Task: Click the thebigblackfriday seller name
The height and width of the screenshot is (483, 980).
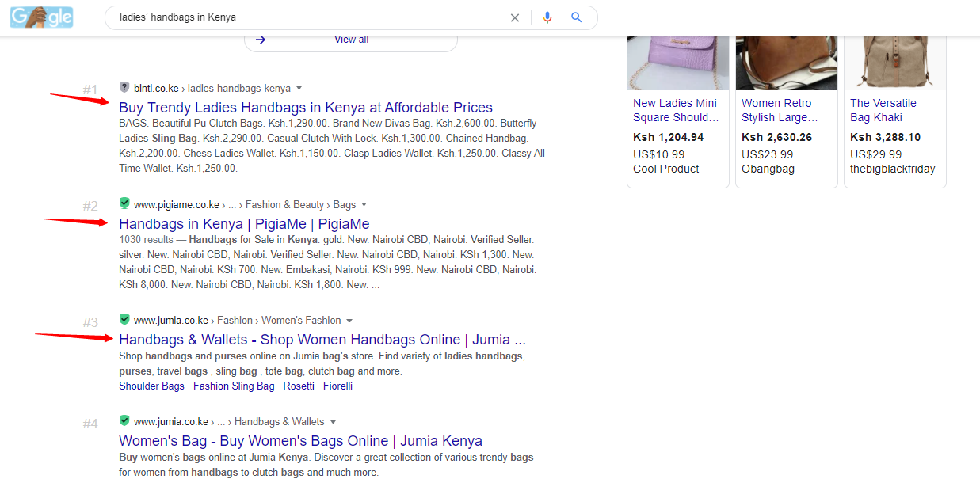Action: point(893,169)
